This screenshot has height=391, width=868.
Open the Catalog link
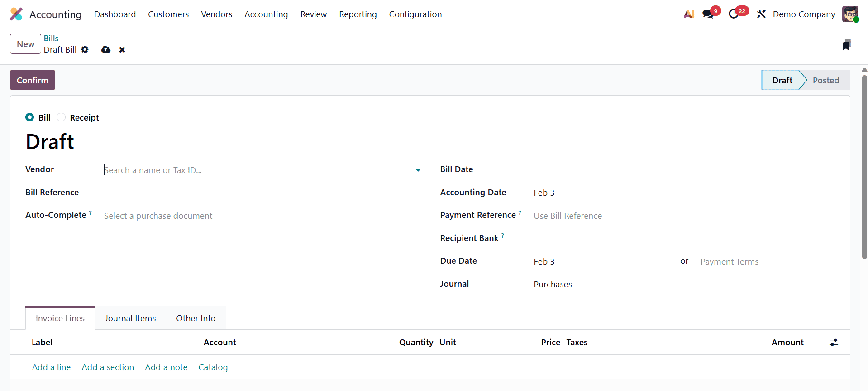tap(213, 367)
